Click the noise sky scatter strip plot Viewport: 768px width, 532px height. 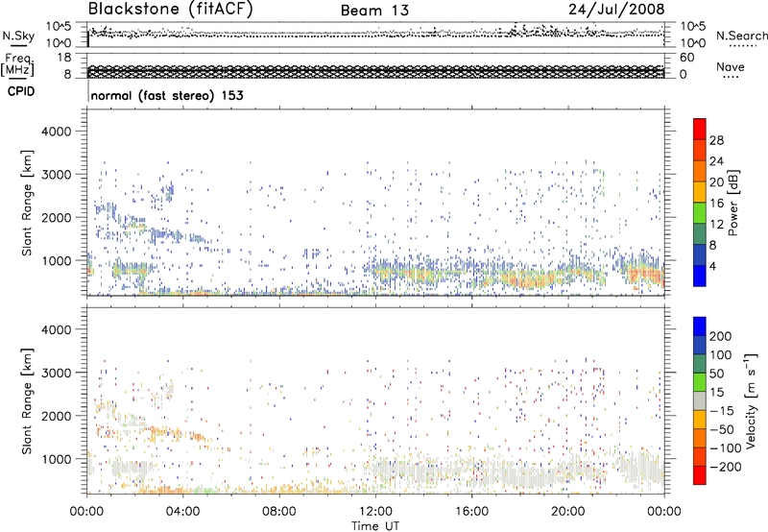coord(375,35)
